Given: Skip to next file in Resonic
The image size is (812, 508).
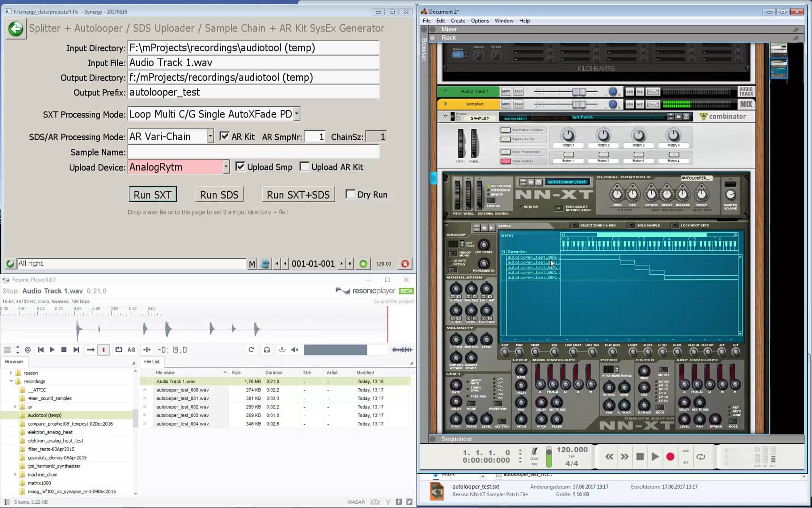Looking at the screenshot, I should pyautogui.click(x=76, y=349).
